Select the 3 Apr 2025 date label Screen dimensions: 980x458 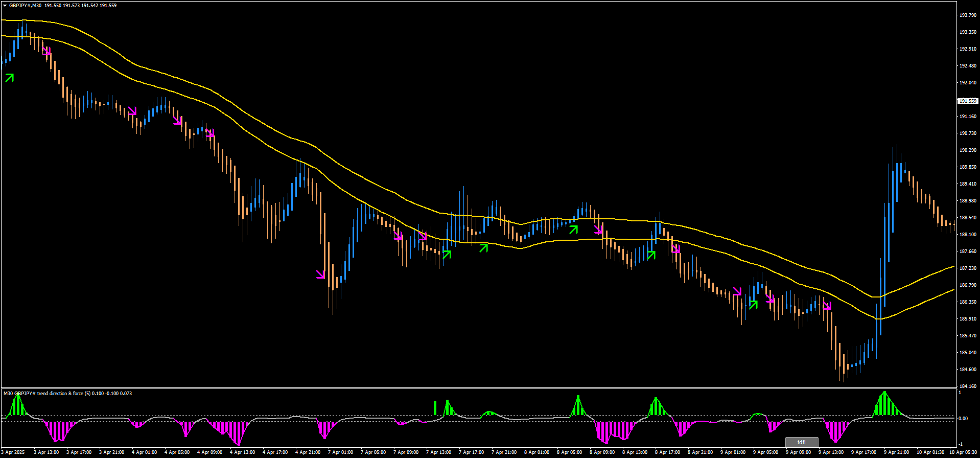tap(13, 452)
